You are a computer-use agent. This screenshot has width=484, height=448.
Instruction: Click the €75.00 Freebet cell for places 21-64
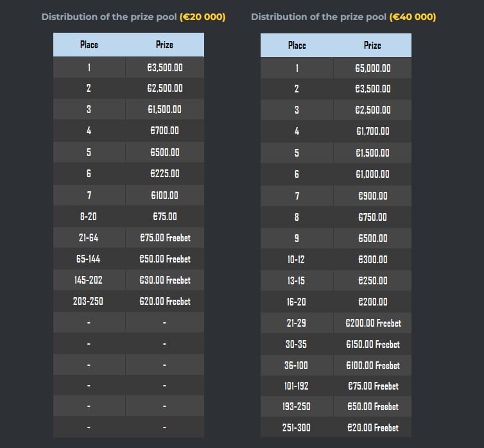click(x=165, y=237)
